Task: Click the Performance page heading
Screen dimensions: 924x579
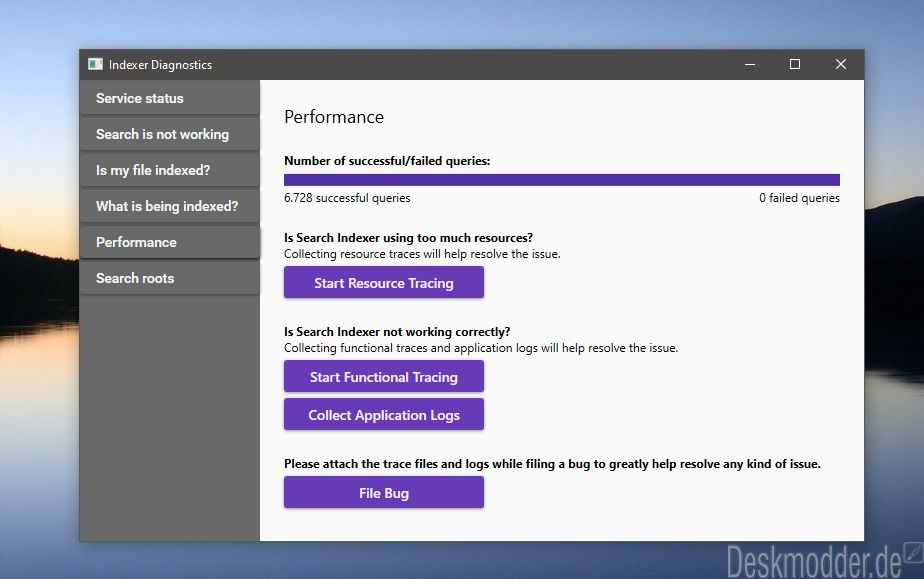Action: pos(334,117)
